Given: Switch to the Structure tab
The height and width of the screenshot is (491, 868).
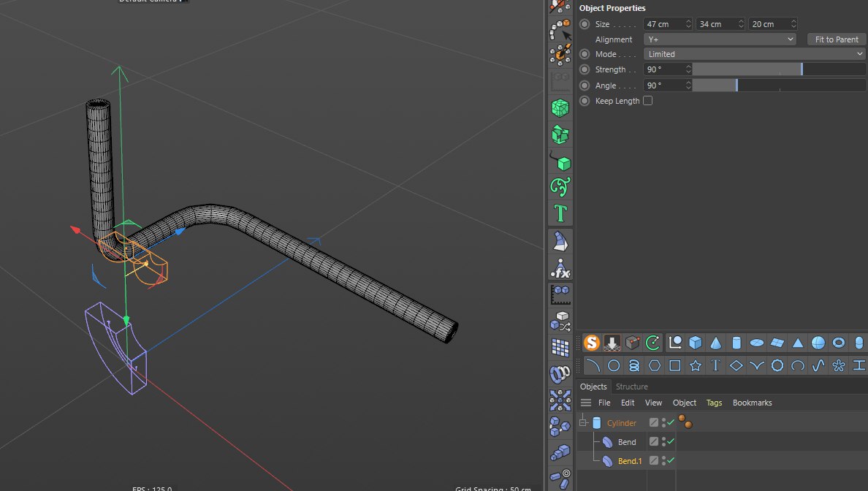Looking at the screenshot, I should (631, 387).
